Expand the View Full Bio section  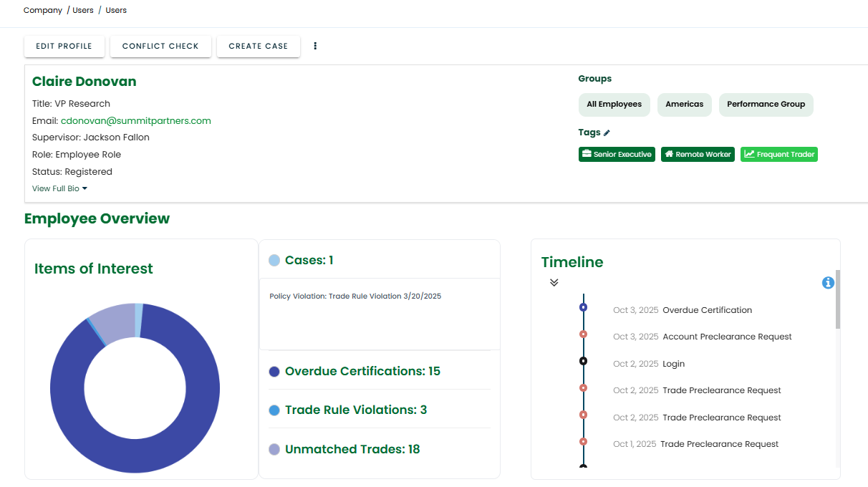tap(59, 188)
